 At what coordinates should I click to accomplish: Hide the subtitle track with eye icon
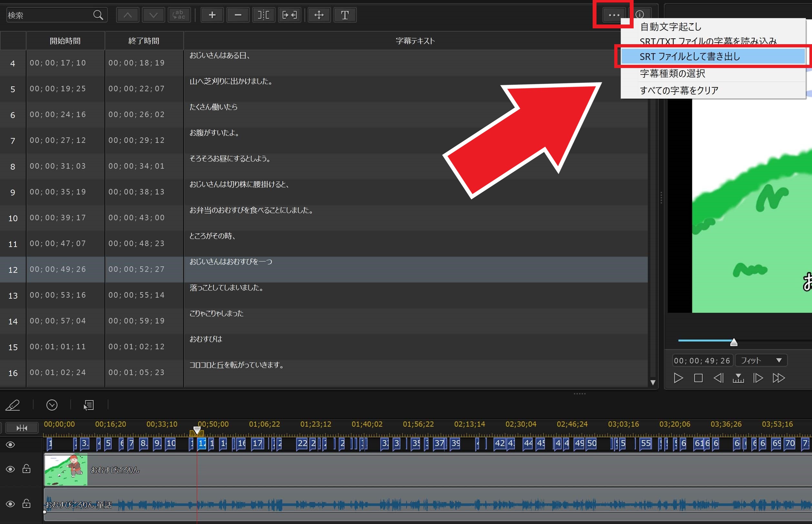(10, 445)
